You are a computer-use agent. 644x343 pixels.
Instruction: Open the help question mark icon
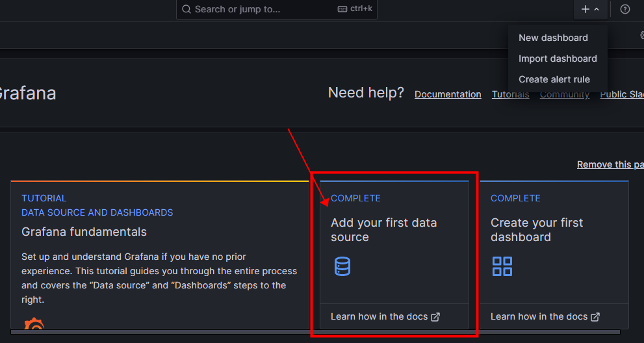625,9
